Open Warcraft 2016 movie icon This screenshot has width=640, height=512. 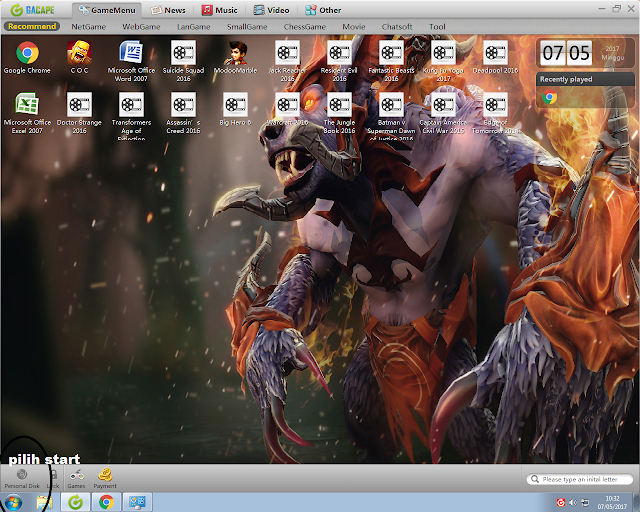click(287, 105)
